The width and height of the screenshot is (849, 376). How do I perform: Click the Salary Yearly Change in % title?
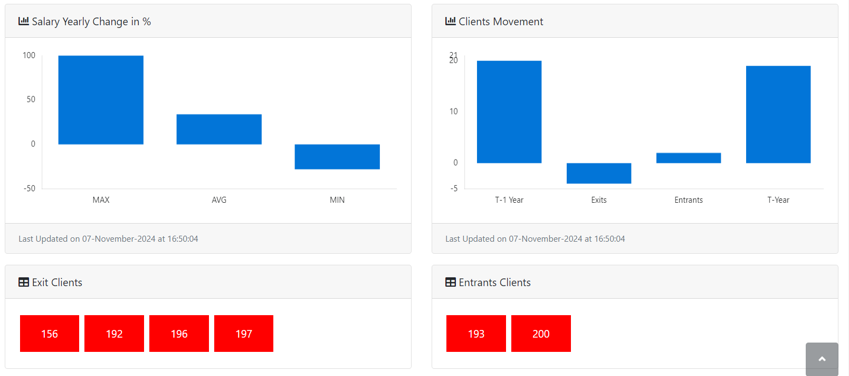[91, 22]
